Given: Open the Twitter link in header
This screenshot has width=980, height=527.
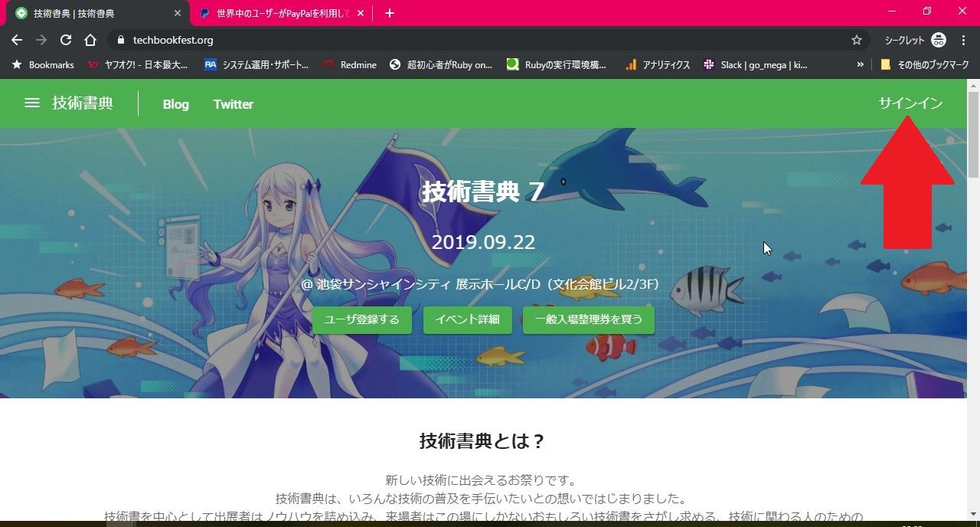Looking at the screenshot, I should click(x=234, y=104).
